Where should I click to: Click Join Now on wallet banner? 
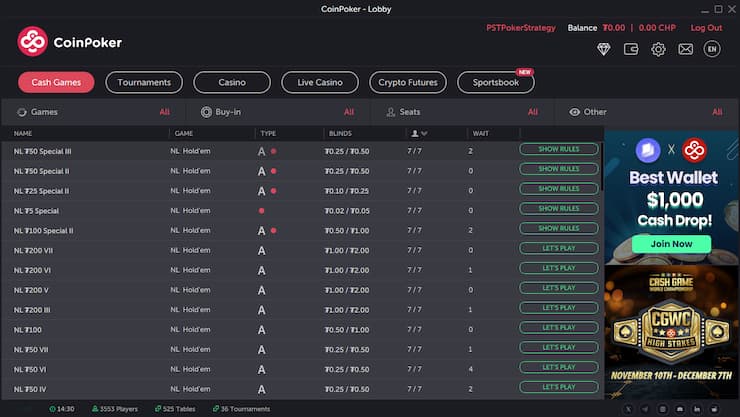coord(670,243)
